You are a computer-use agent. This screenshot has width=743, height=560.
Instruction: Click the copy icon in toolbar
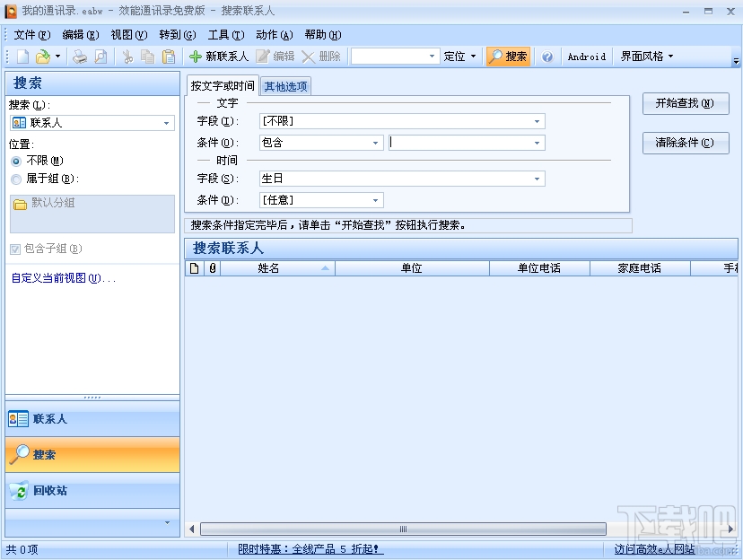[x=148, y=57]
